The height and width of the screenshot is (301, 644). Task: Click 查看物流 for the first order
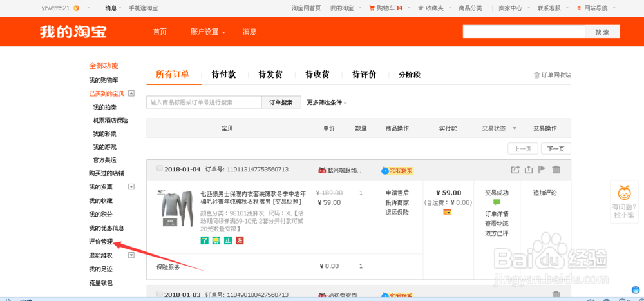tap(497, 224)
